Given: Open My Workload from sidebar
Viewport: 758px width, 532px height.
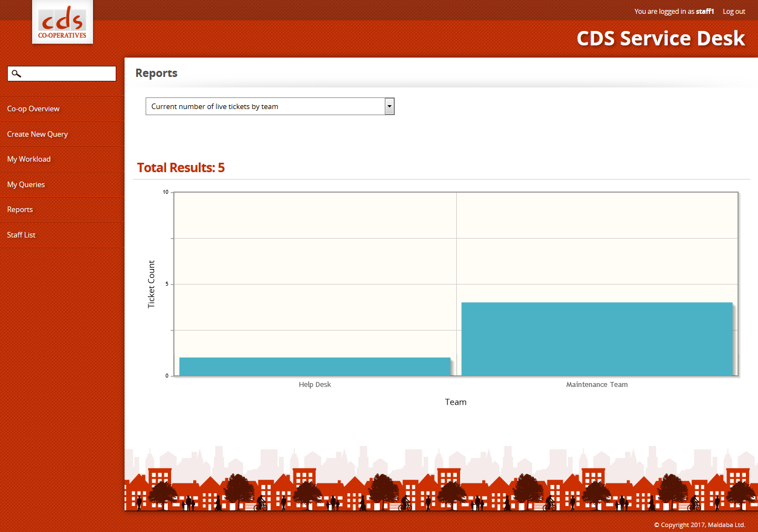Looking at the screenshot, I should pyautogui.click(x=29, y=159).
